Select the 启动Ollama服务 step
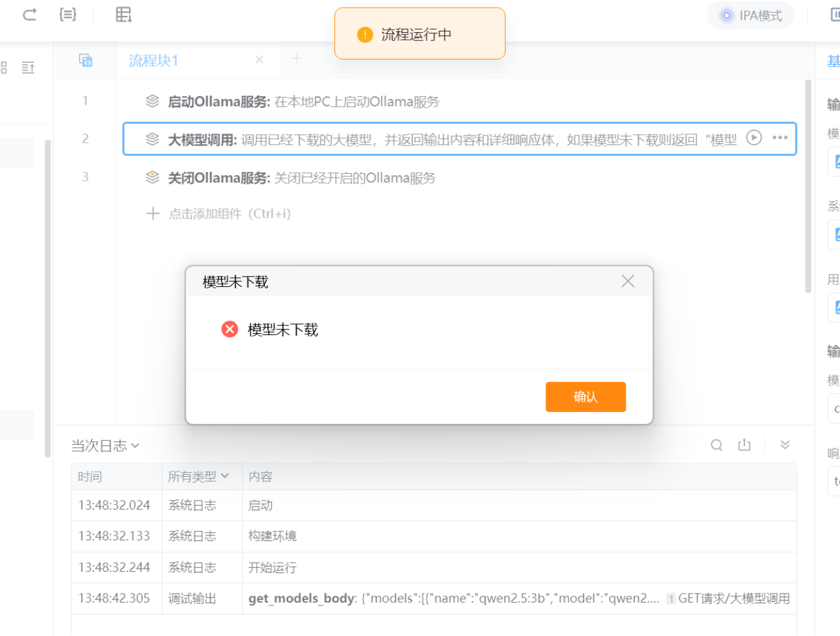This screenshot has height=636, width=840. [303, 101]
